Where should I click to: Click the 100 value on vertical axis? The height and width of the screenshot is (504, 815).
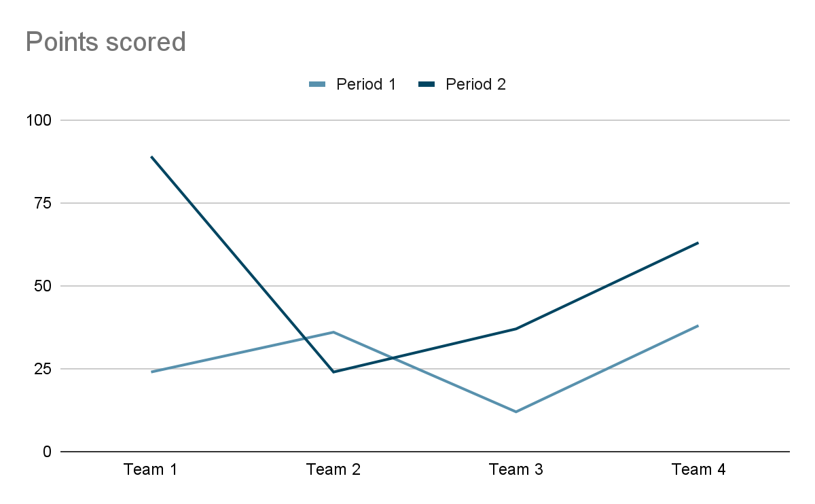click(38, 120)
